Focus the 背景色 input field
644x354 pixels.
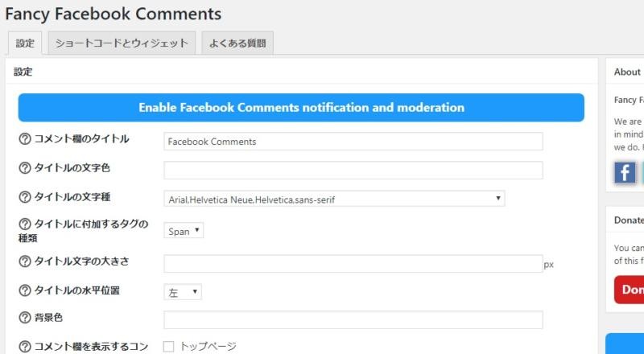[353, 320]
